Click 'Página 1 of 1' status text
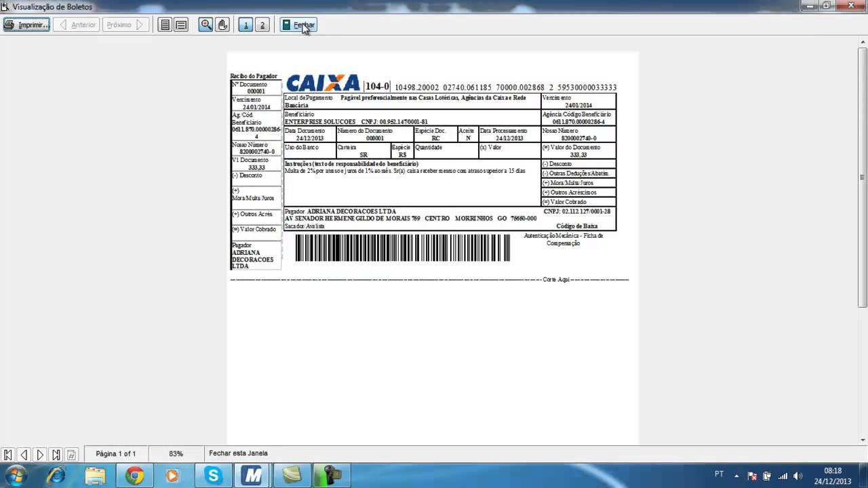The height and width of the screenshot is (488, 868). click(116, 453)
